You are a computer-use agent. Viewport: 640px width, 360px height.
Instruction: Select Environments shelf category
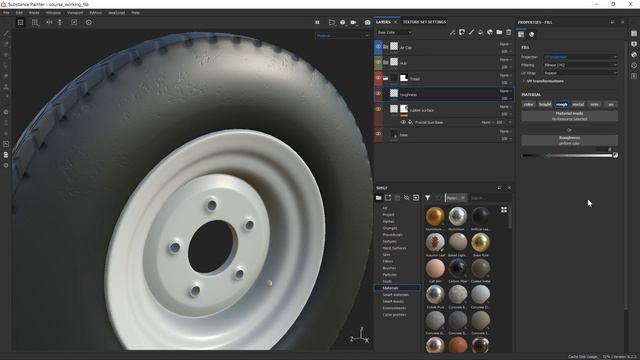(x=394, y=308)
